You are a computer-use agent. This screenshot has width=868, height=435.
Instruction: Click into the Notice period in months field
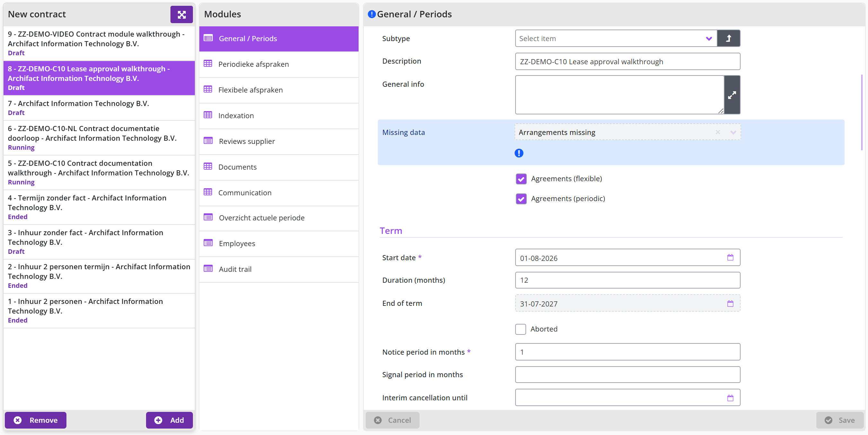tap(628, 352)
